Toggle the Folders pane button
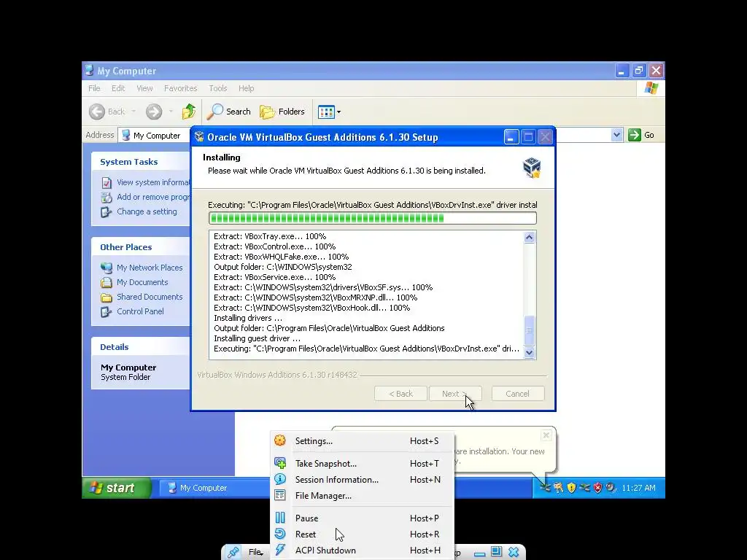The width and height of the screenshot is (747, 560). (x=282, y=112)
